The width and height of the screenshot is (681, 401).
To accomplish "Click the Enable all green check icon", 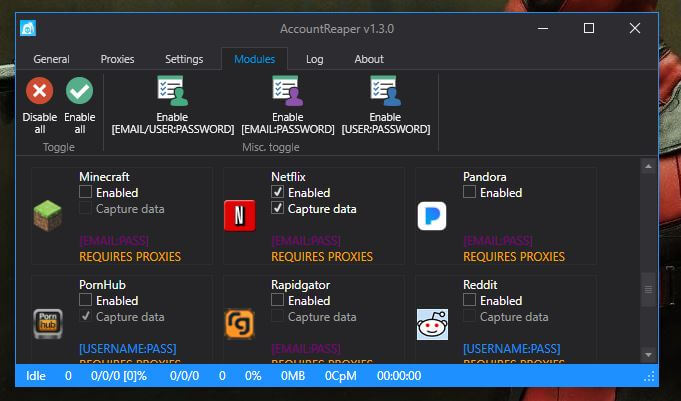I will click(x=79, y=91).
